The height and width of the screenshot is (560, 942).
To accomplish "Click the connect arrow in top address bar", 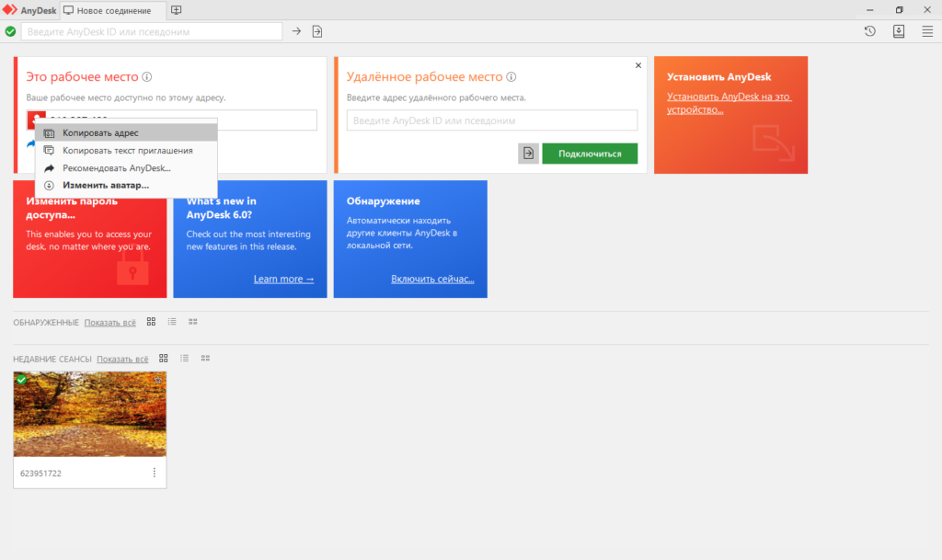I will click(296, 31).
